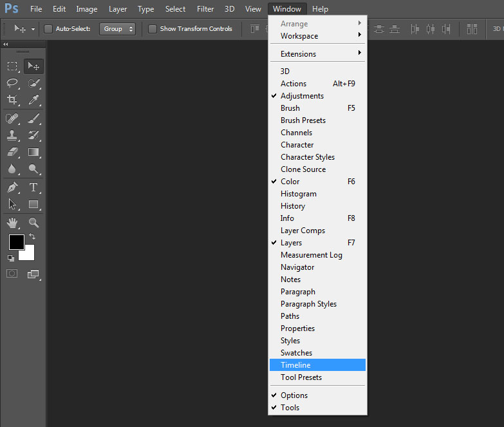Click distribute vertical centers icon
Screen dimensions: 504x427
point(379,29)
